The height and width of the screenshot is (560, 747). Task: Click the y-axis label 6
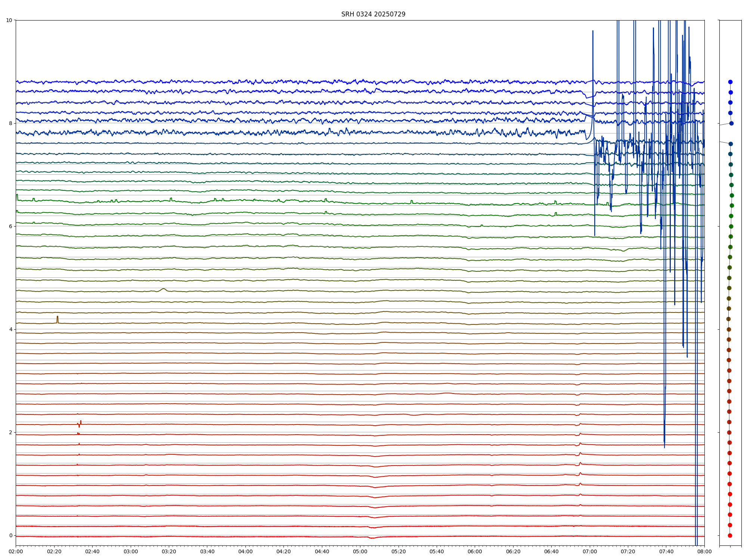coord(10,226)
